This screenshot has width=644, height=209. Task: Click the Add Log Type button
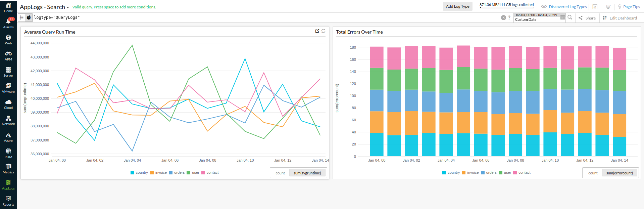point(457,6)
